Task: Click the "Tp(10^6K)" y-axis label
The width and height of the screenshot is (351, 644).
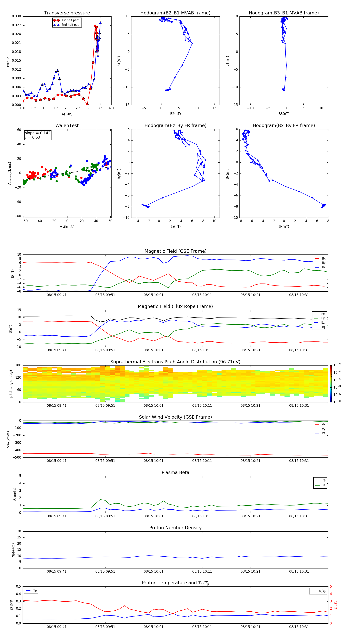Action: pyautogui.click(x=11, y=605)
